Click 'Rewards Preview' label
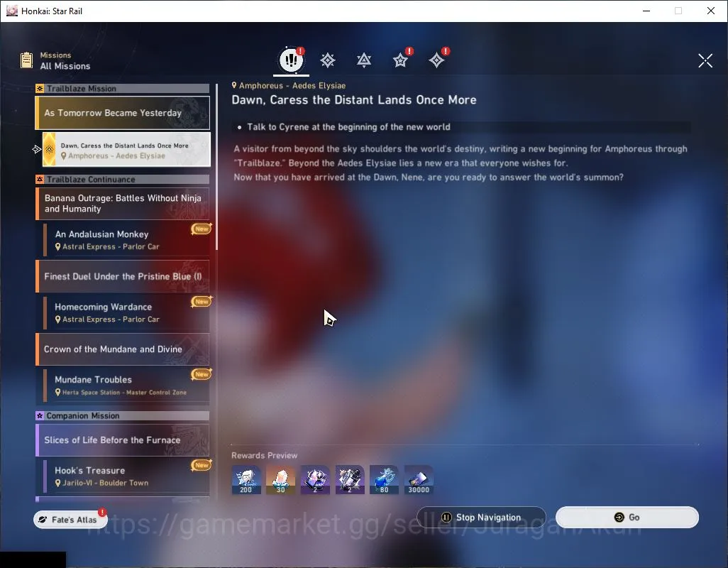Image resolution: width=728 pixels, height=568 pixels. point(264,455)
